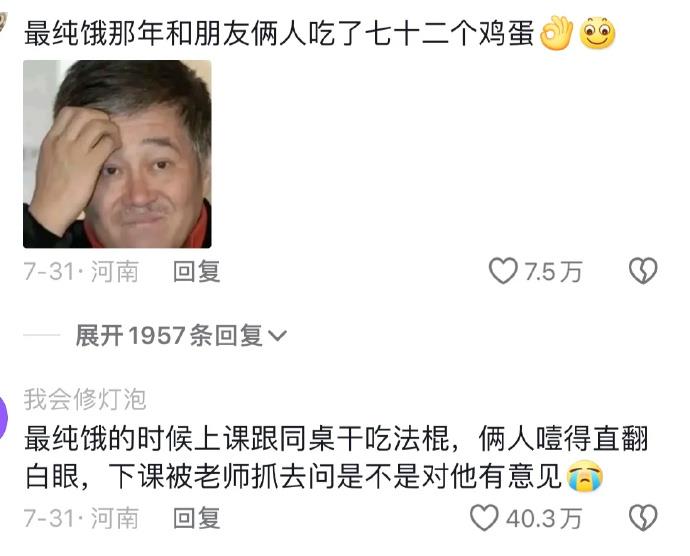
Task: Tap the 7.5万 like count
Action: point(553,271)
